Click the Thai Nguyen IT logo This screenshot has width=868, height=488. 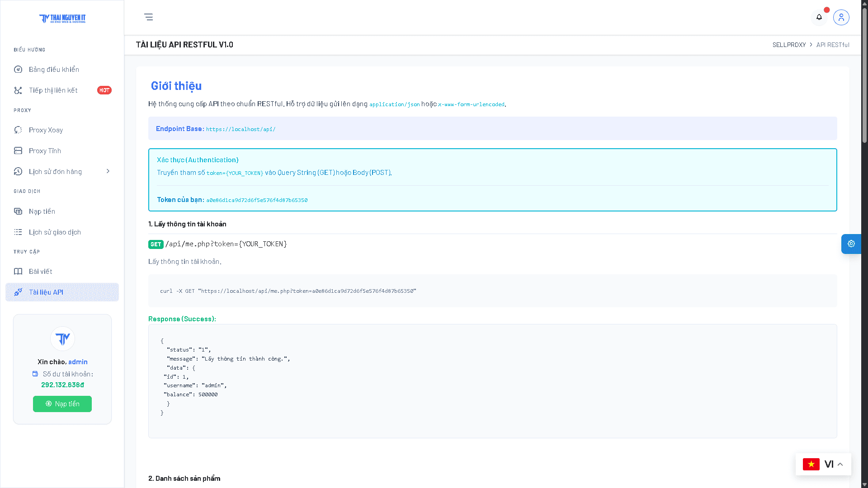[62, 19]
